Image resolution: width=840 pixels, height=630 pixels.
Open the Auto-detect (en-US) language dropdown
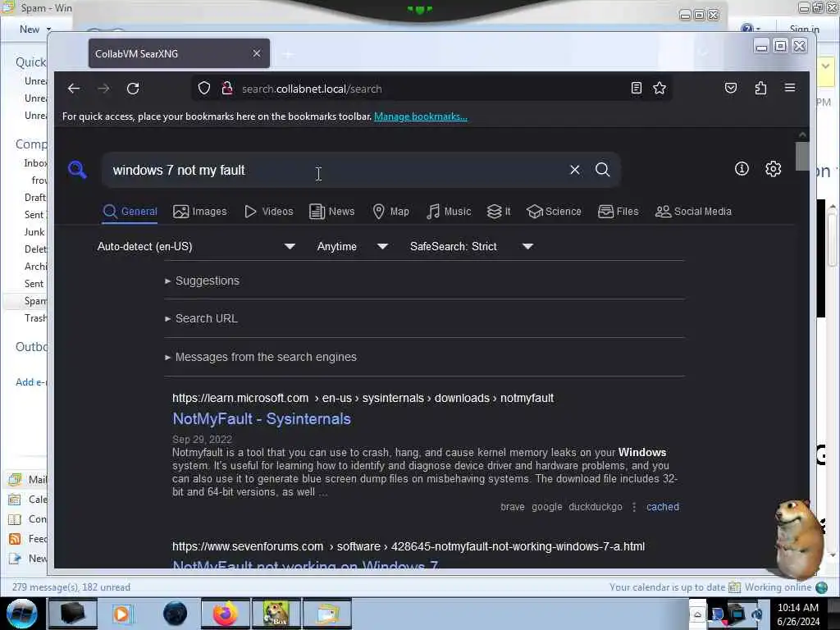[196, 246]
